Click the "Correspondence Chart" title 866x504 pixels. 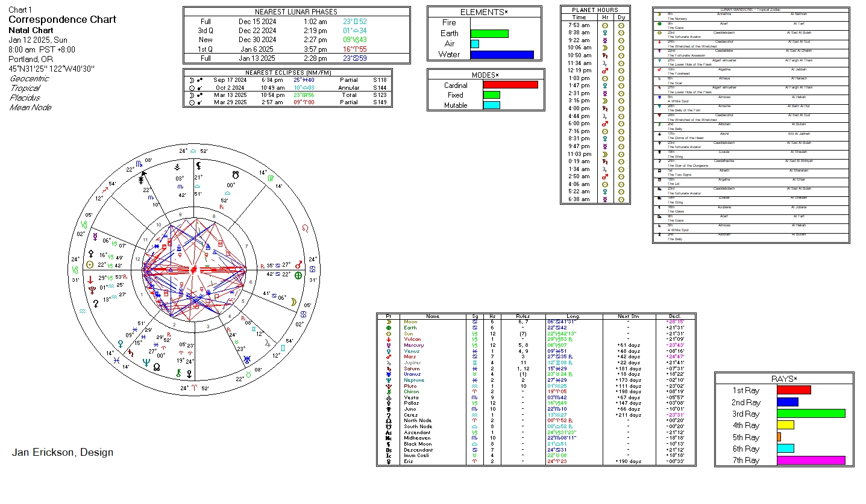coord(63,19)
